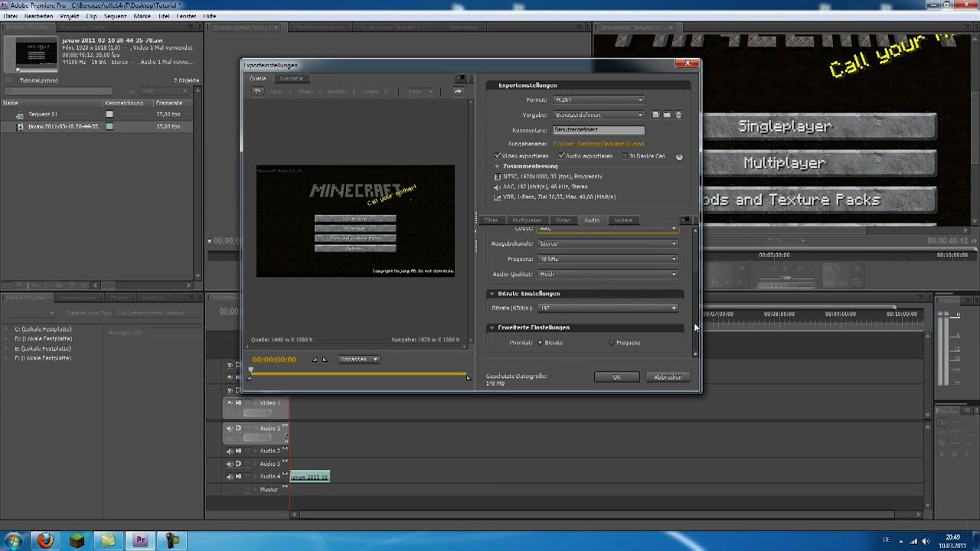980x551 pixels.
Task: Open the Bitrate [KBit/s] dropdown
Action: (608, 308)
